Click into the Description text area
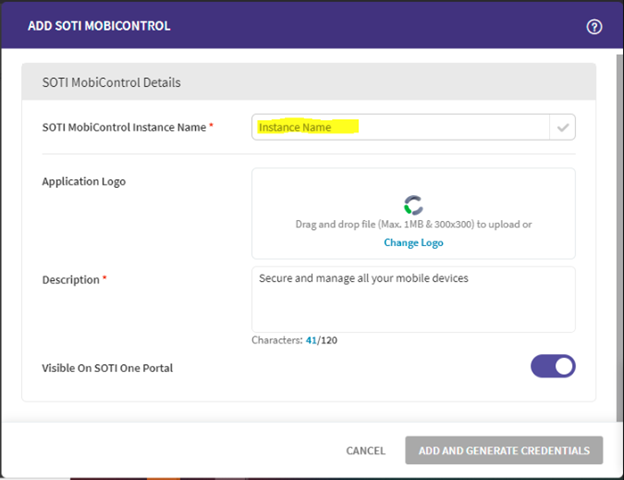Image resolution: width=624 pixels, height=480 pixels. [413, 299]
